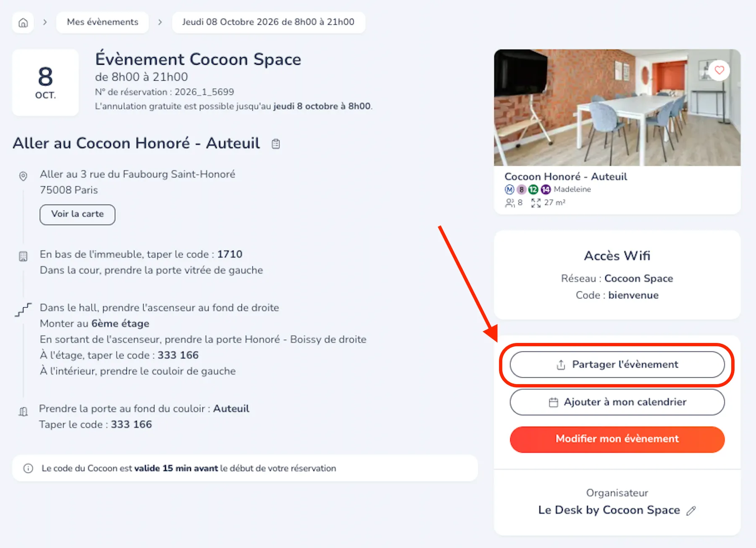
Task: Select the Jeudi 08 Octobre 2026 breadcrumb
Action: coord(268,22)
